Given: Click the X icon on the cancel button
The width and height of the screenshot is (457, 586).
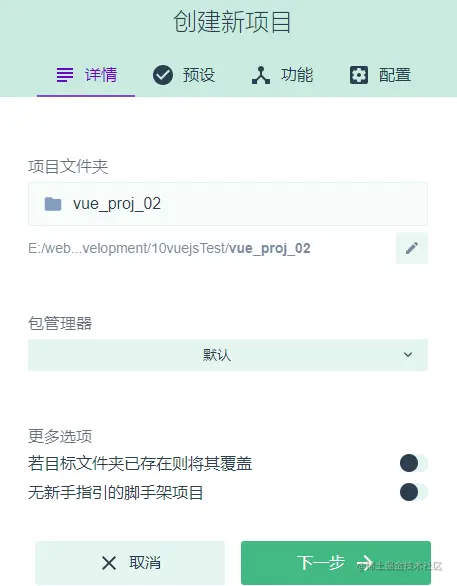Looking at the screenshot, I should tap(109, 563).
